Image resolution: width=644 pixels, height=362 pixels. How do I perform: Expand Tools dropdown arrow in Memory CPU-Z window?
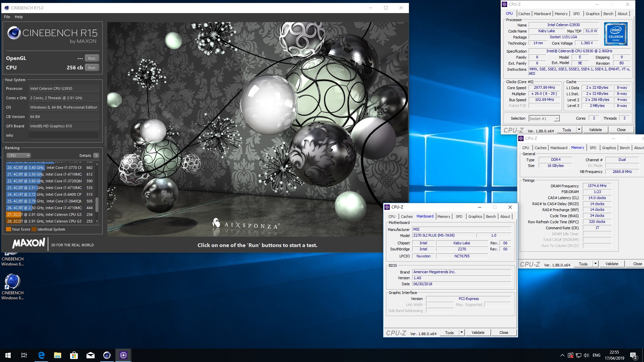tap(595, 264)
